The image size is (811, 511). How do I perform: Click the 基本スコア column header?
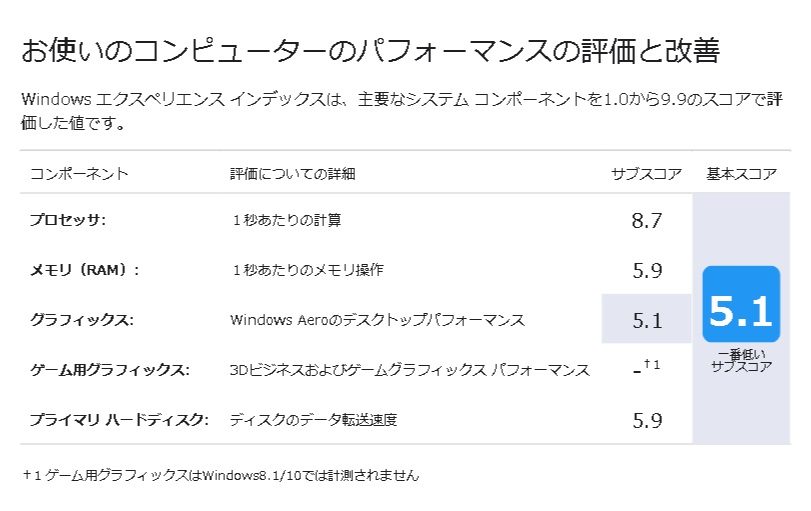pos(741,174)
